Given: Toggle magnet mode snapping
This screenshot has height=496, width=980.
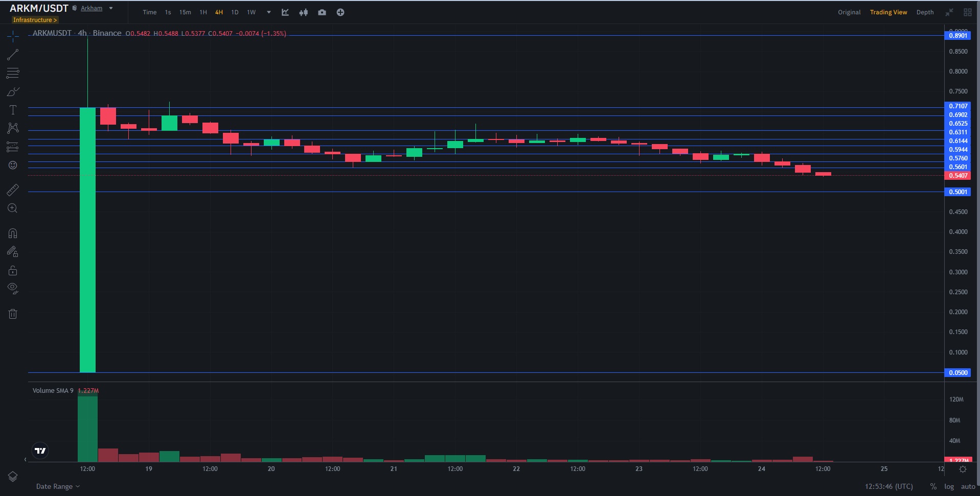Looking at the screenshot, I should (13, 233).
